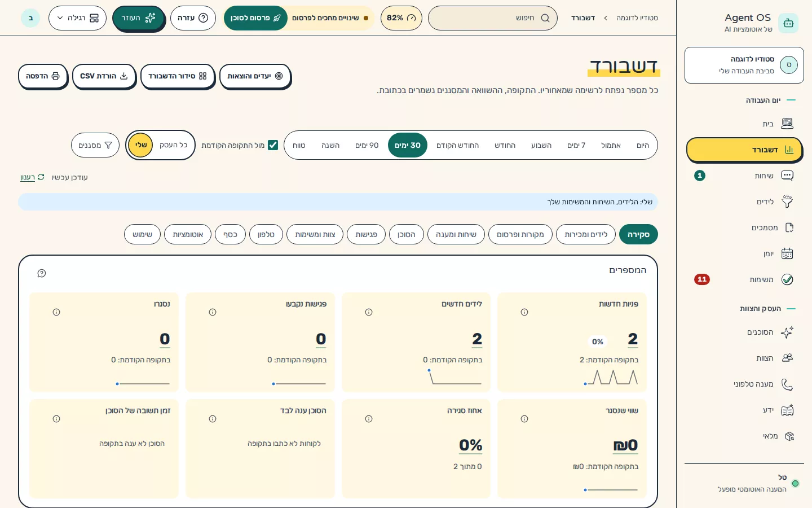Open the טווח custom range picker

pos(299,145)
